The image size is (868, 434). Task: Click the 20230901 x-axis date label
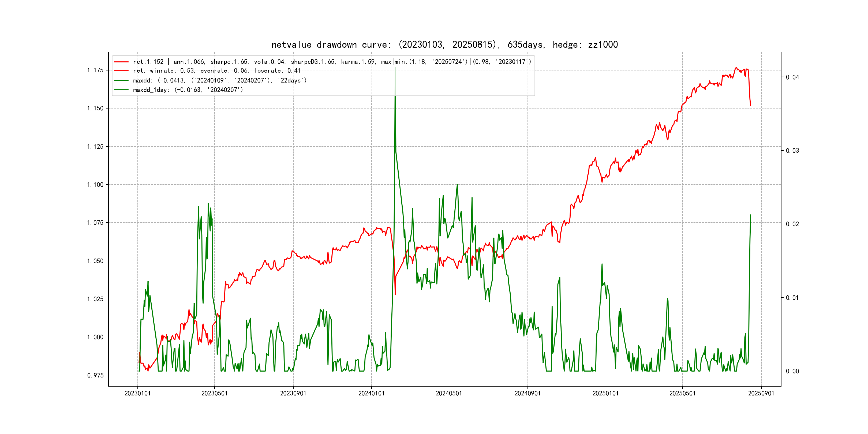pyautogui.click(x=293, y=394)
